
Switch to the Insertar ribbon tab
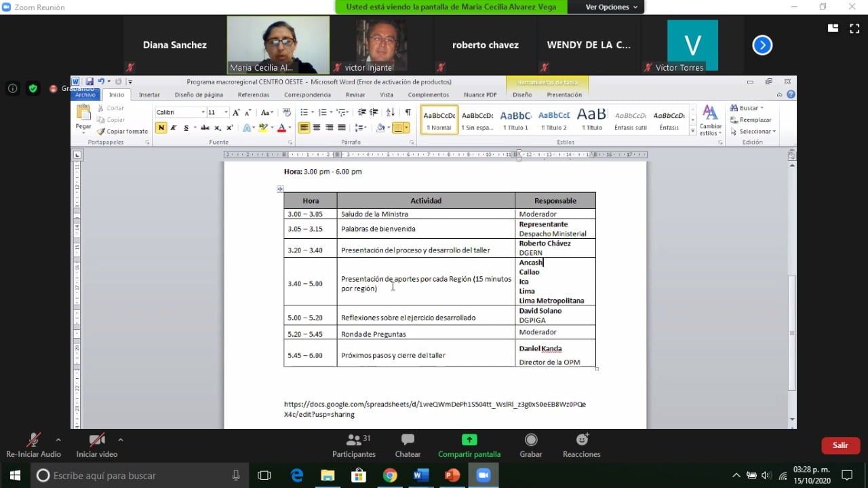pyautogui.click(x=149, y=95)
